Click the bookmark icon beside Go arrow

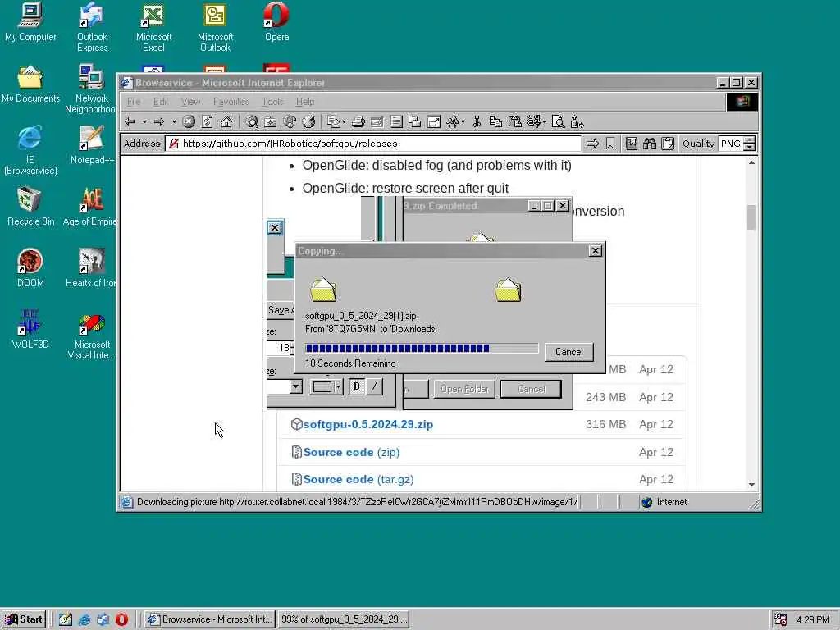point(610,144)
